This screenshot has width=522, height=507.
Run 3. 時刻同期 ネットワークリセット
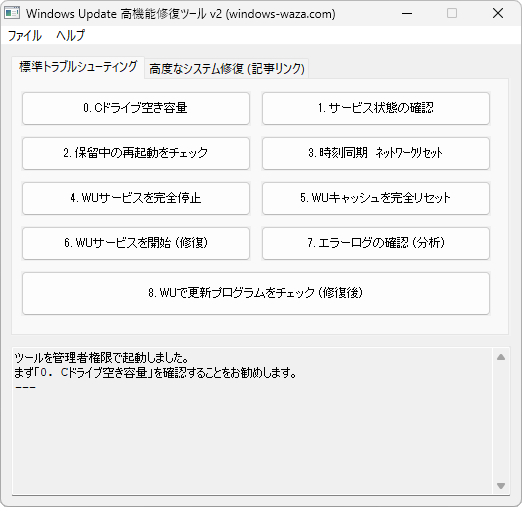coord(376,153)
